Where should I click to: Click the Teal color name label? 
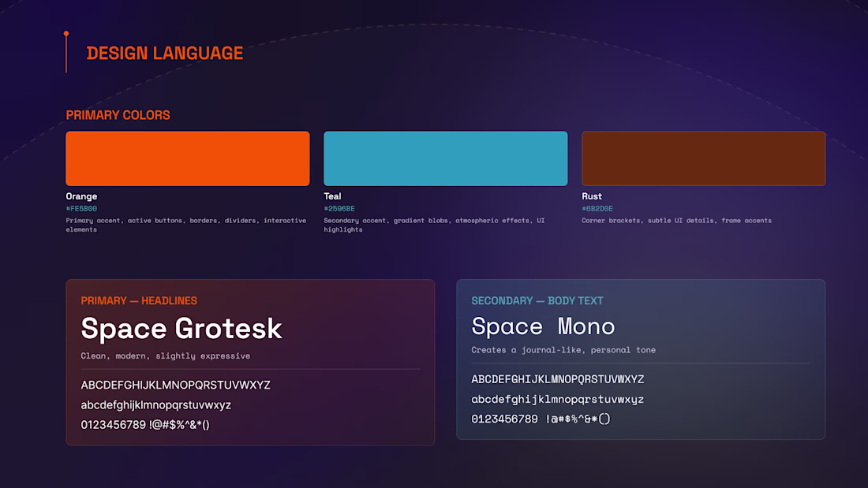[333, 196]
